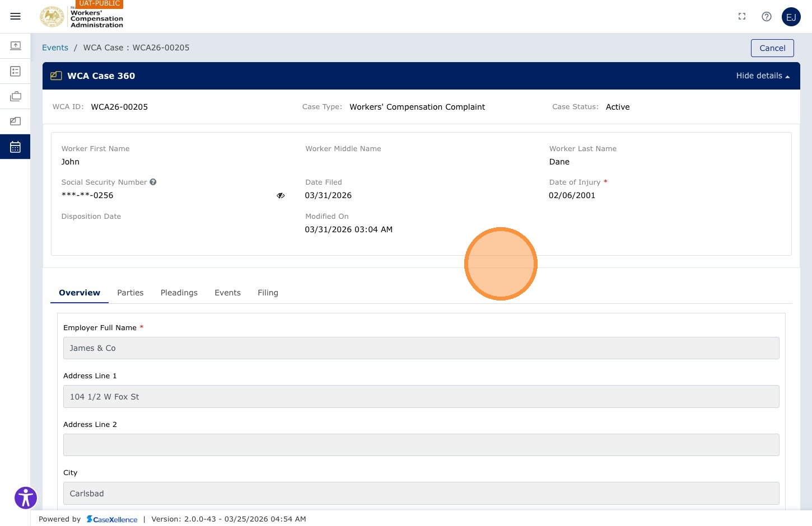
Task: Open the accessibility widget
Action: pyautogui.click(x=26, y=497)
